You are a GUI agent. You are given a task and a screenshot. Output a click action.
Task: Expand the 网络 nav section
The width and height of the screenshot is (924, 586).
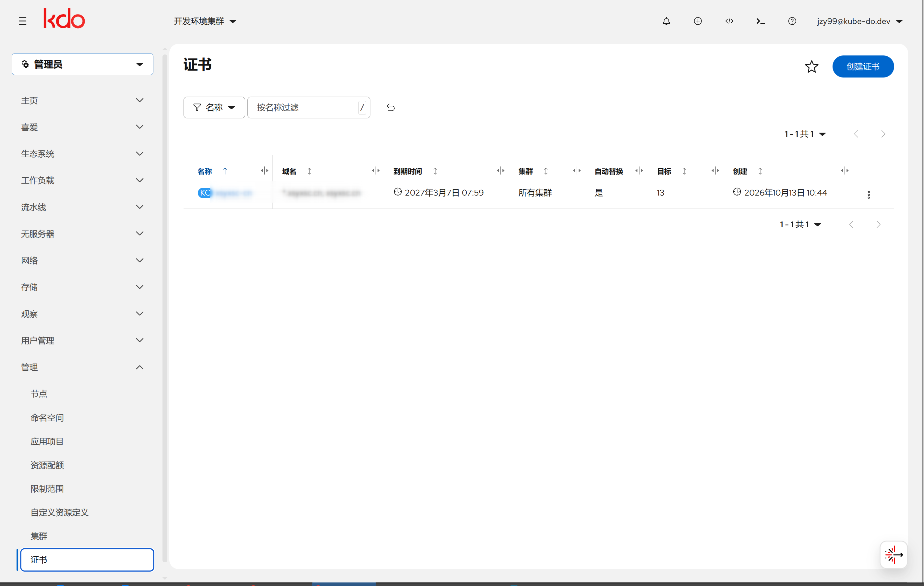tap(82, 260)
